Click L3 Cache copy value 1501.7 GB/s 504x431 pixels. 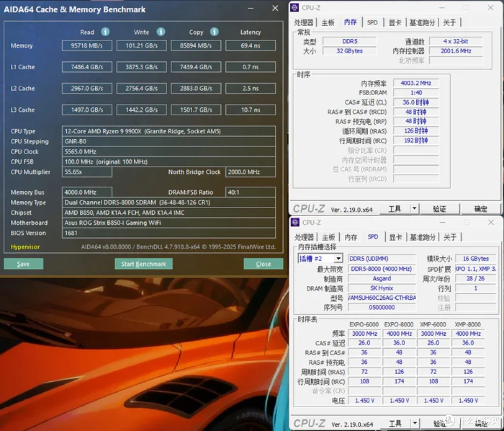pyautogui.click(x=196, y=110)
